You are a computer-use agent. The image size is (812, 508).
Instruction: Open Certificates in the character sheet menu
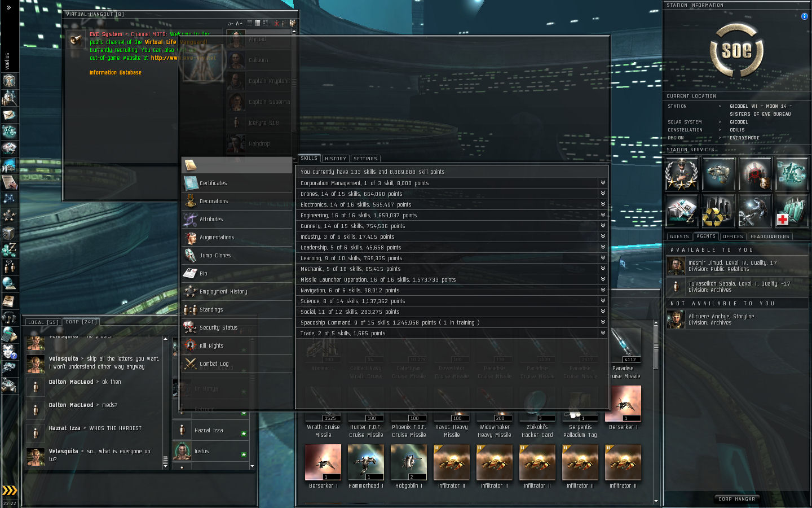(x=237, y=183)
